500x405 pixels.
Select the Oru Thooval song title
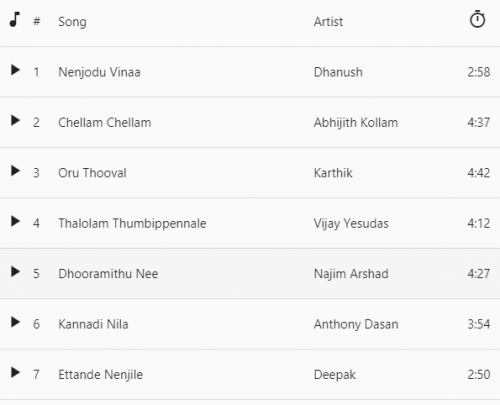tap(92, 173)
